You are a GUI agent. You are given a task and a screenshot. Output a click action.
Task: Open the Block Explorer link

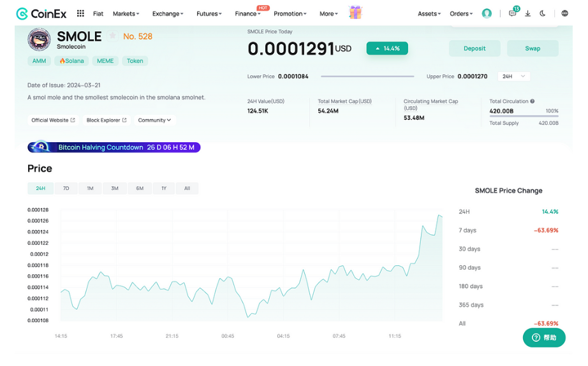(x=107, y=121)
